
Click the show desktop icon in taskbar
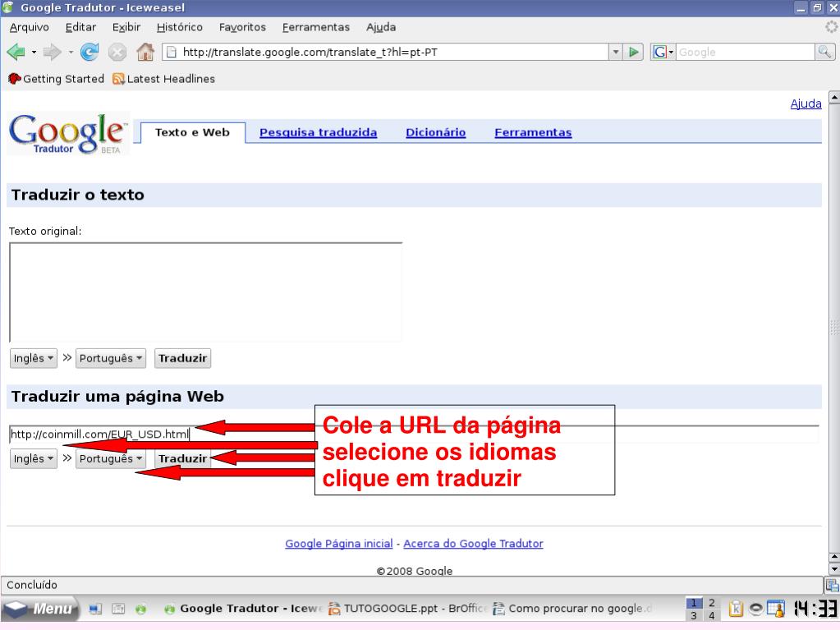click(95, 609)
